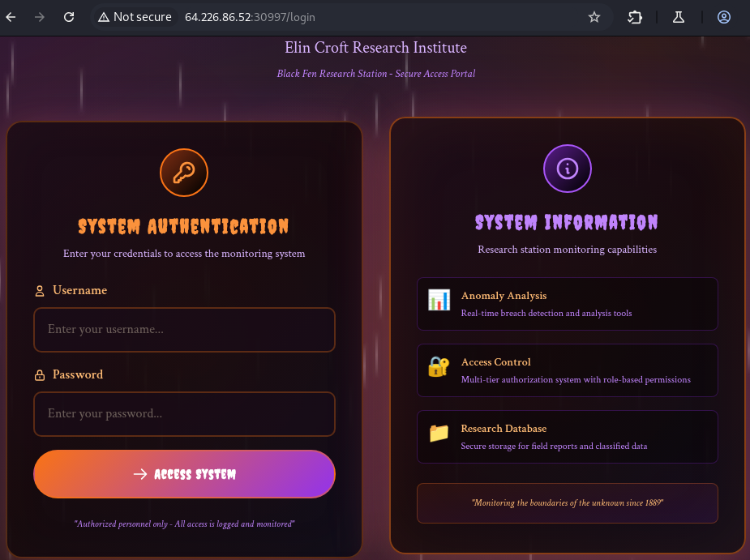The image size is (750, 560).
Task: Reload the login page
Action: point(69,17)
